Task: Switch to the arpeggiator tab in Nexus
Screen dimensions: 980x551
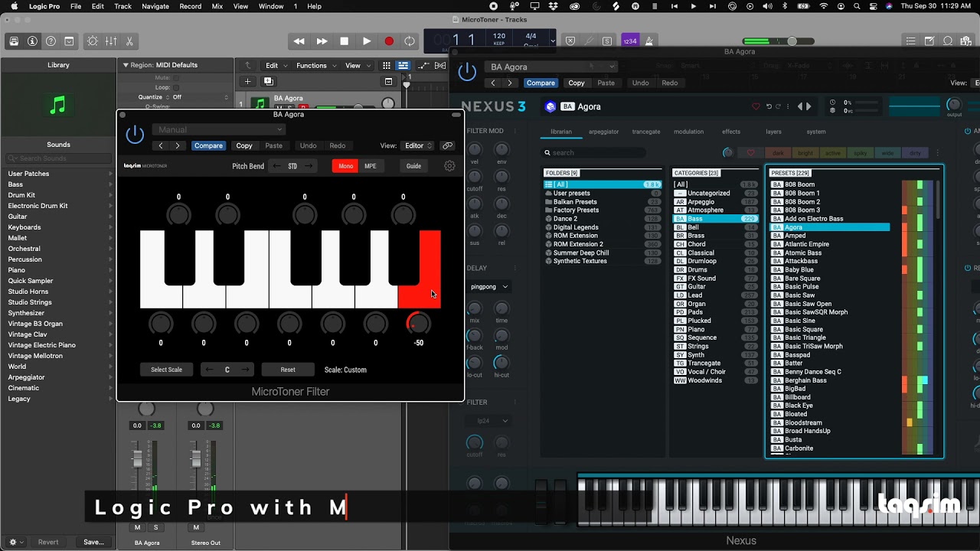Action: [603, 132]
